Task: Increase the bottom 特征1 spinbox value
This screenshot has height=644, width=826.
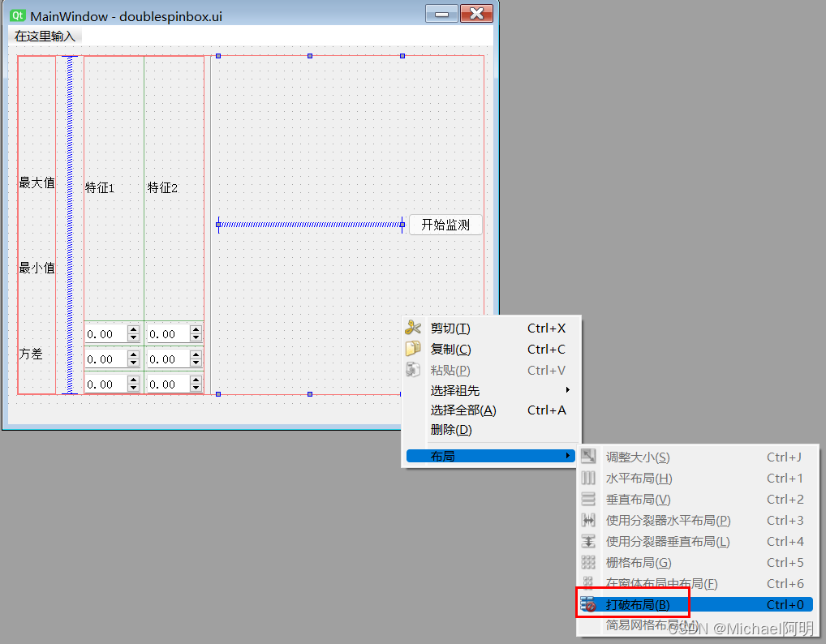Action: pyautogui.click(x=133, y=380)
